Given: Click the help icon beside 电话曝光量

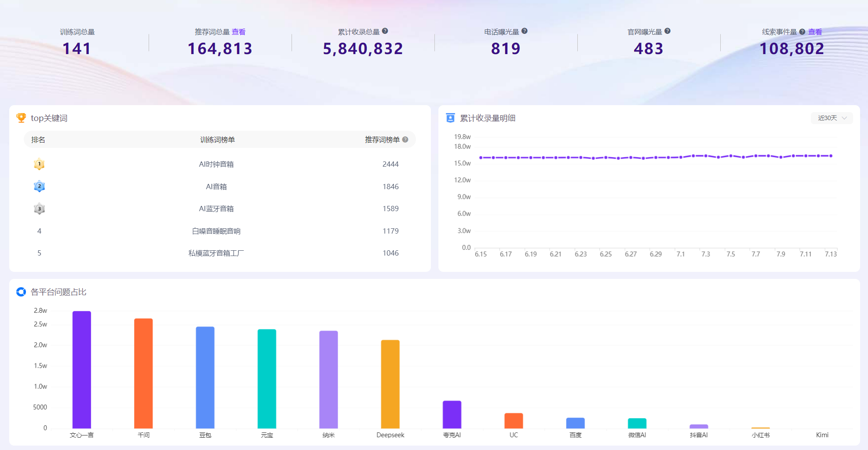Looking at the screenshot, I should (x=525, y=31).
